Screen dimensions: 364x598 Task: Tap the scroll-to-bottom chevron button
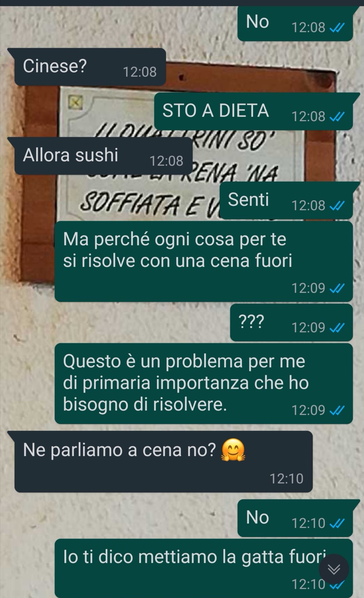[334, 569]
